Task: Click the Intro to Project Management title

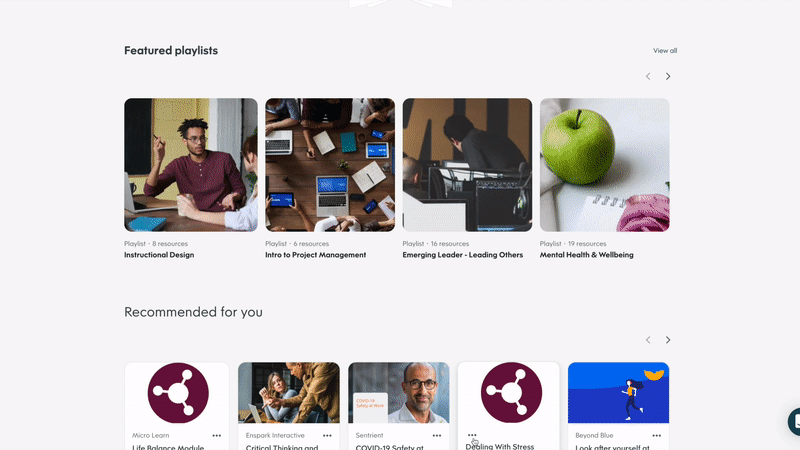Action: pyautogui.click(x=315, y=255)
